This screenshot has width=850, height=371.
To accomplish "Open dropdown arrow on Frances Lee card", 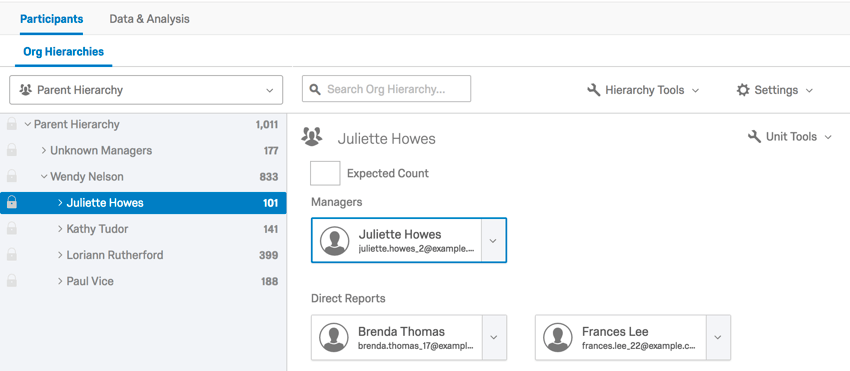I will point(718,337).
